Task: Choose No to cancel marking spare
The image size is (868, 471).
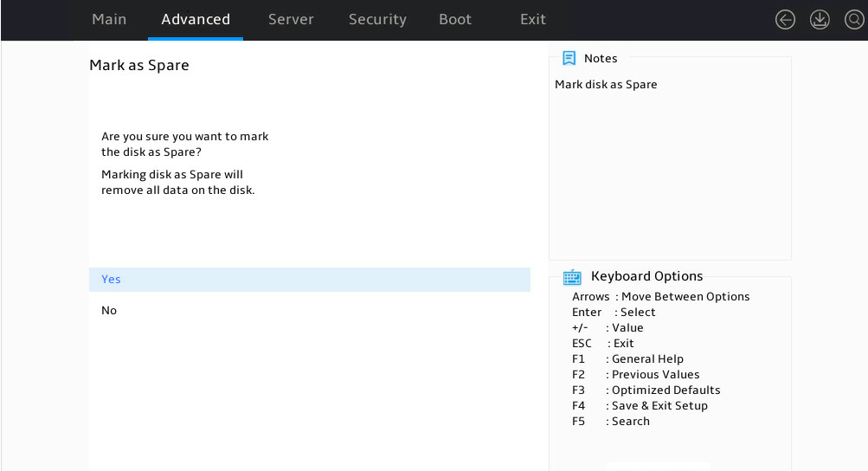Action: (x=310, y=310)
